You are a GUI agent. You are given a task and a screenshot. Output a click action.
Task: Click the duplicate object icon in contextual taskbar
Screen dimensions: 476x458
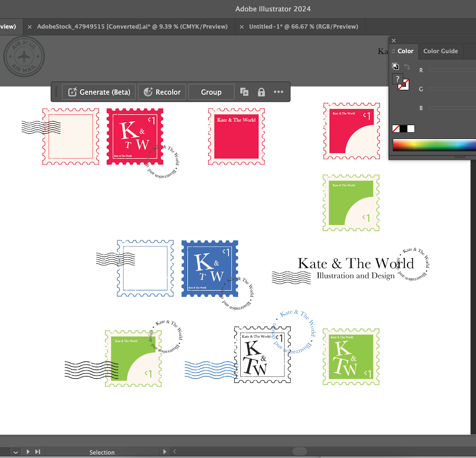click(244, 92)
